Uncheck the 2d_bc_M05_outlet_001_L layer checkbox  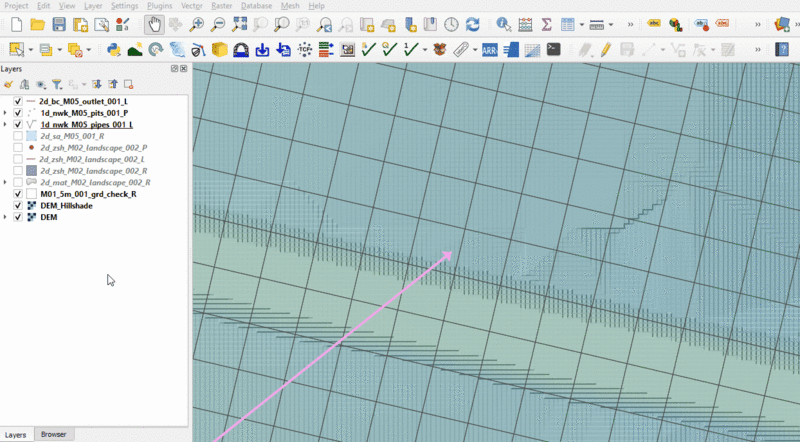point(18,102)
